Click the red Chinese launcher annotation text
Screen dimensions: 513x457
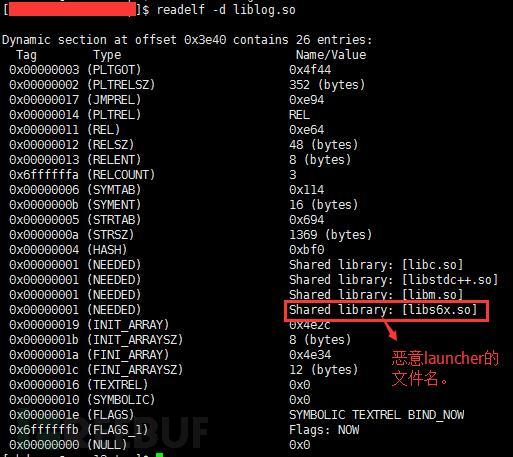pyautogui.click(x=445, y=368)
